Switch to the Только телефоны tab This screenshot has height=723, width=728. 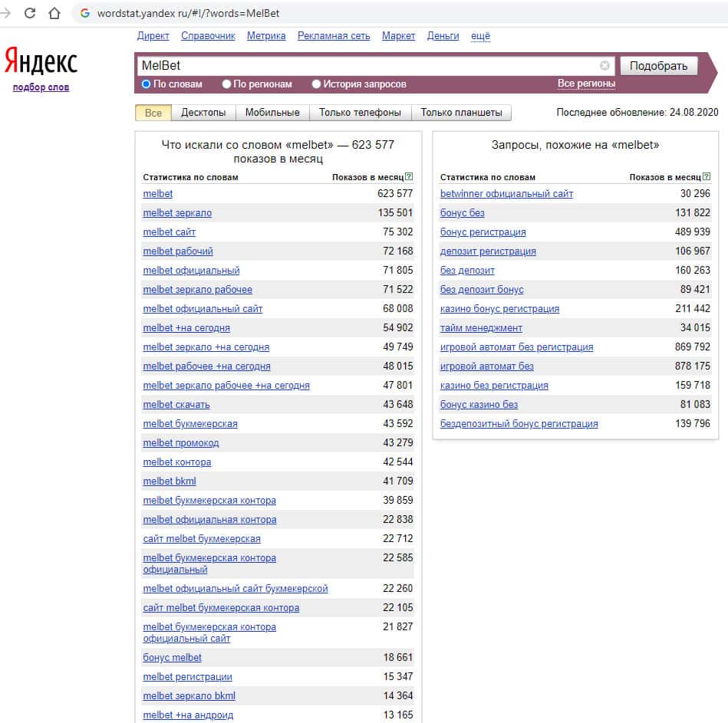pyautogui.click(x=360, y=113)
